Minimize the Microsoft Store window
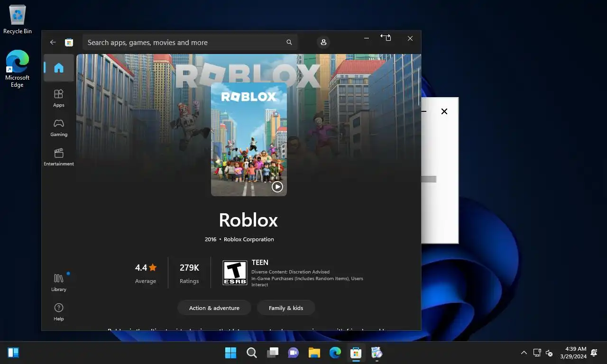Screen dimensions: 607x364 (x=367, y=38)
